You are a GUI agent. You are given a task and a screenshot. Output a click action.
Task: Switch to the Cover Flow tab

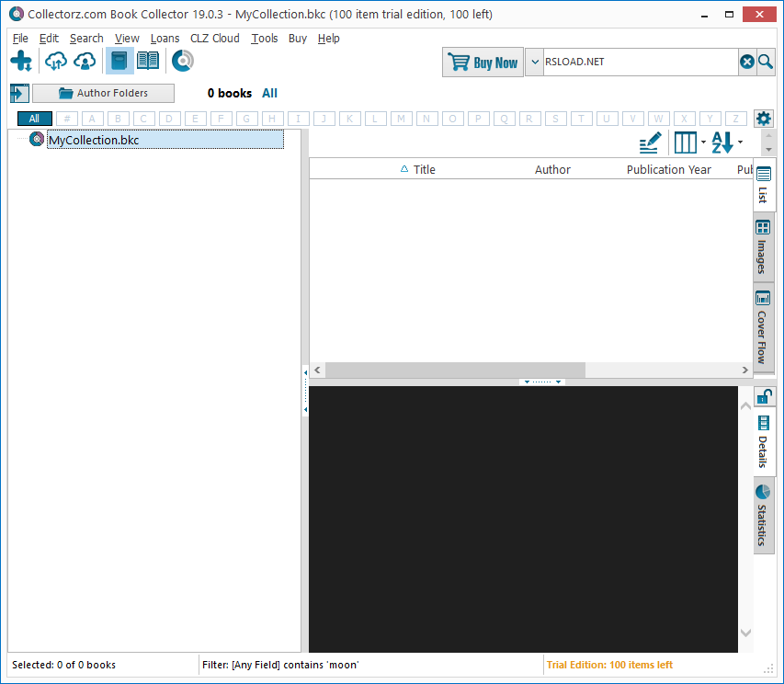tap(763, 327)
